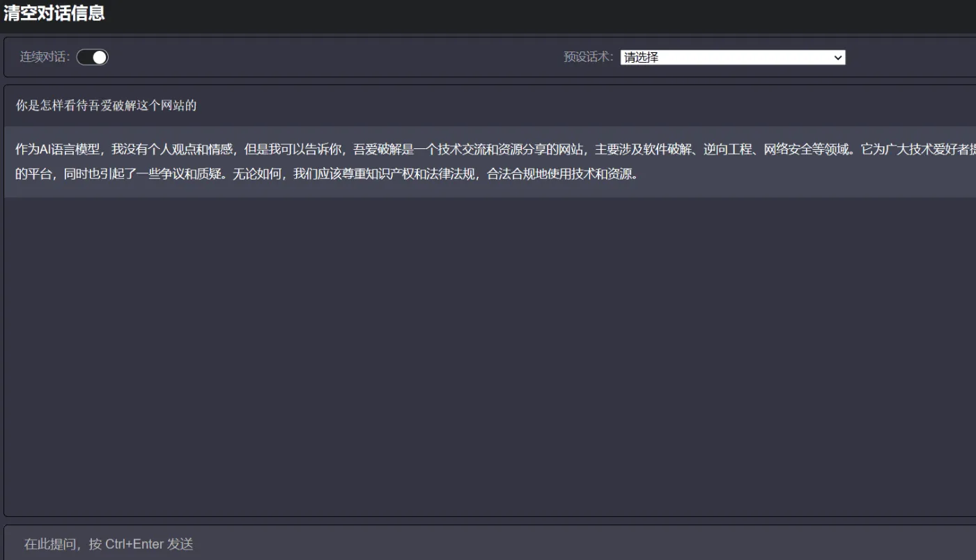Clear all conversation history via top banner

pos(54,13)
